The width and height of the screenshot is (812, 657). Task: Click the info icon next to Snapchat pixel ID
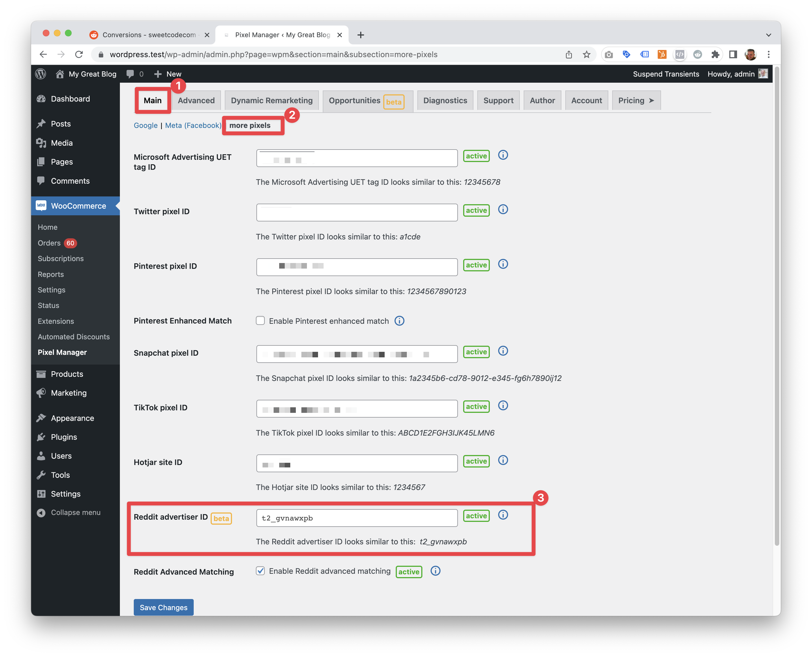(x=505, y=351)
